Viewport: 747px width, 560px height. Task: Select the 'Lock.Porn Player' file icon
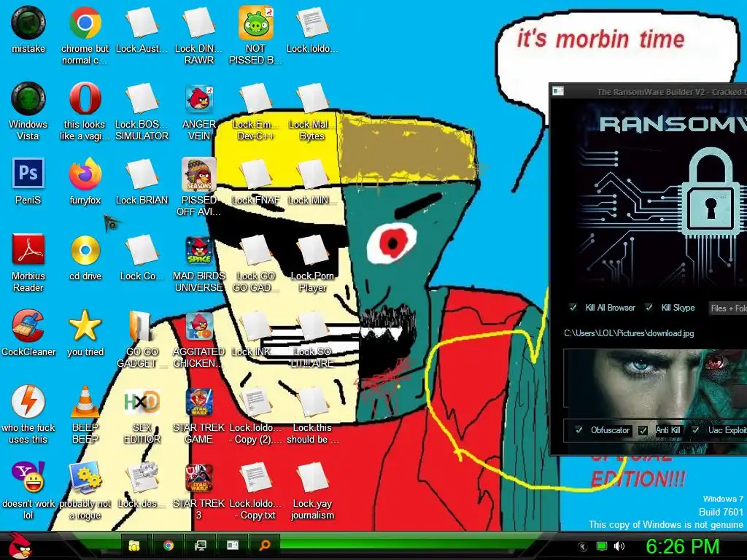(312, 249)
